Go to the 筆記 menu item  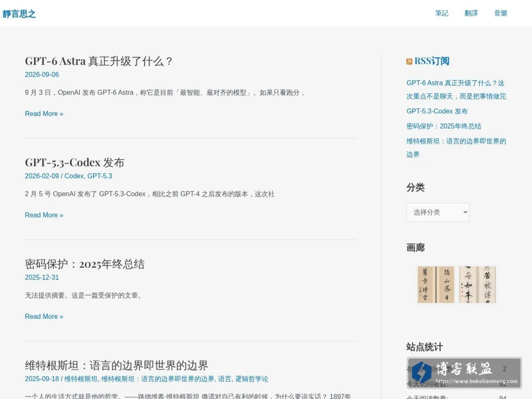click(442, 13)
